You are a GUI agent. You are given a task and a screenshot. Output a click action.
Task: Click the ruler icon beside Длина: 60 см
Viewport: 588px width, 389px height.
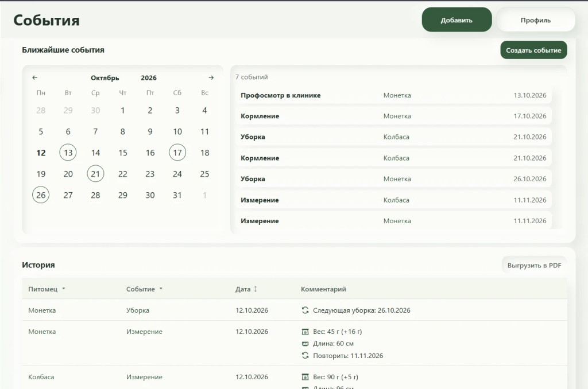(305, 344)
